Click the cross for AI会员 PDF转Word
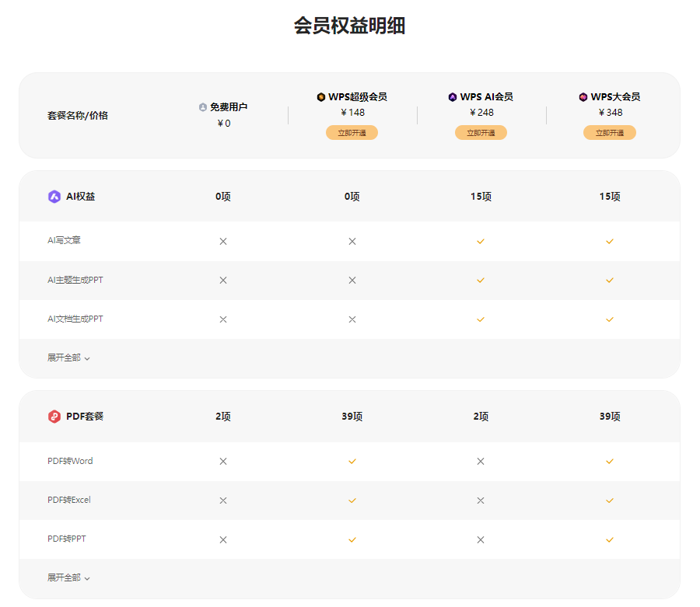The image size is (700, 607). tap(481, 461)
